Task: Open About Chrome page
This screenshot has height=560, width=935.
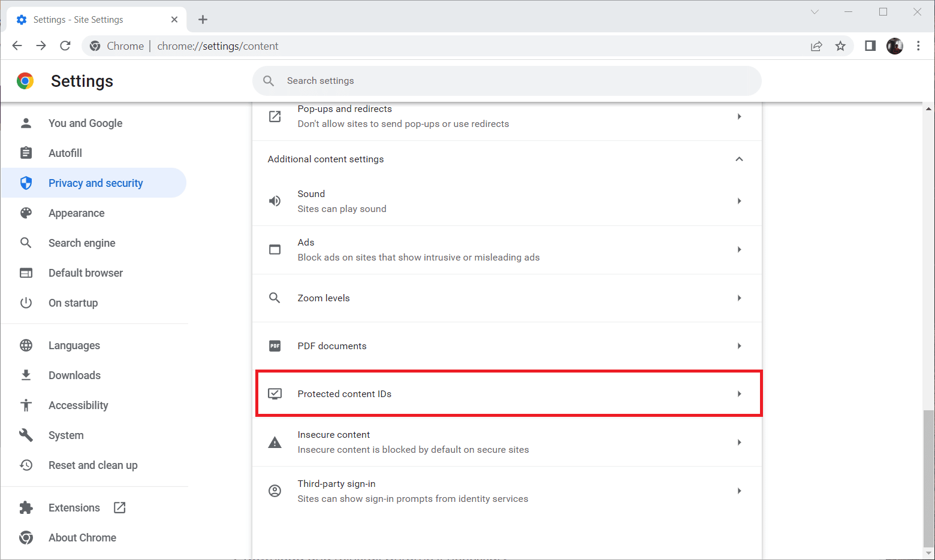Action: [93, 537]
